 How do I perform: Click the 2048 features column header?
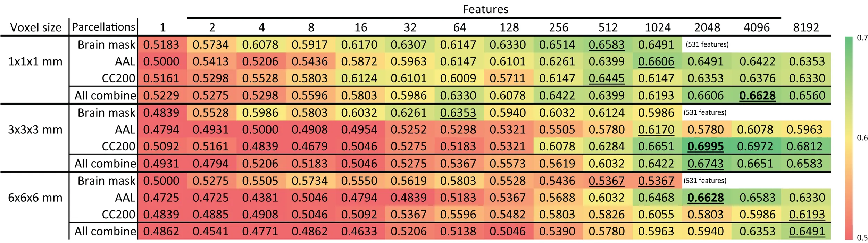pos(707,27)
